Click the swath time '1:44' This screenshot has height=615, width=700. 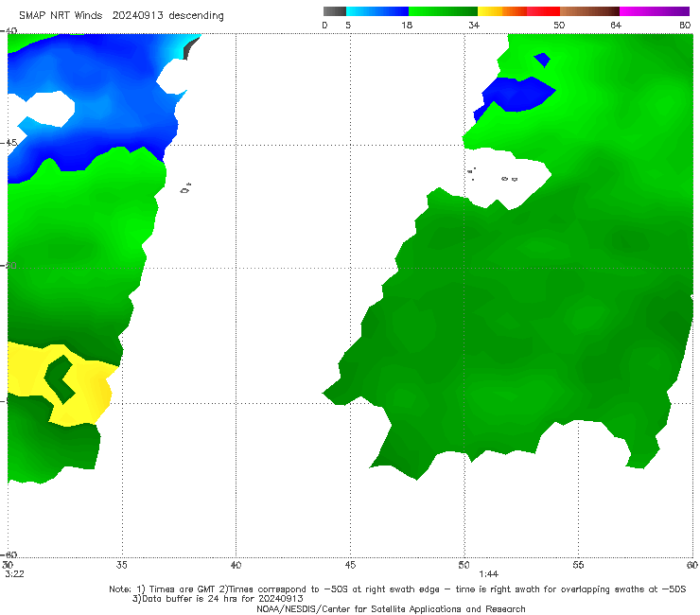coord(488,574)
